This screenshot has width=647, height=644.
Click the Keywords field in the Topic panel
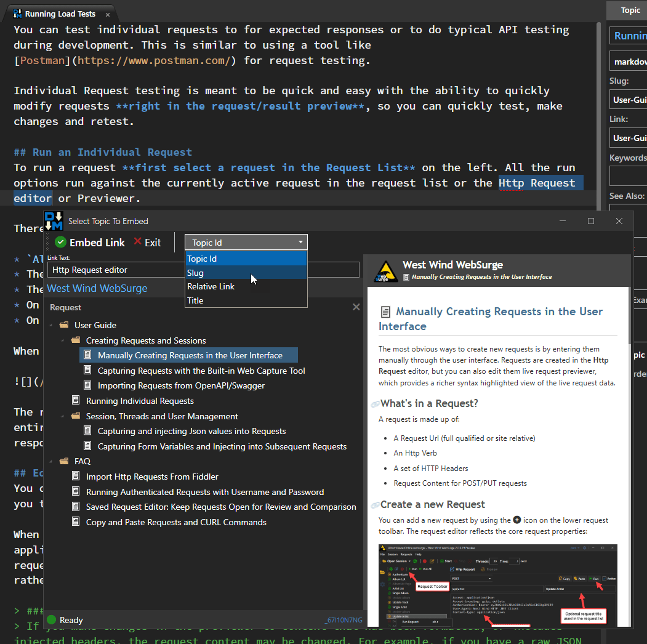pos(628,176)
